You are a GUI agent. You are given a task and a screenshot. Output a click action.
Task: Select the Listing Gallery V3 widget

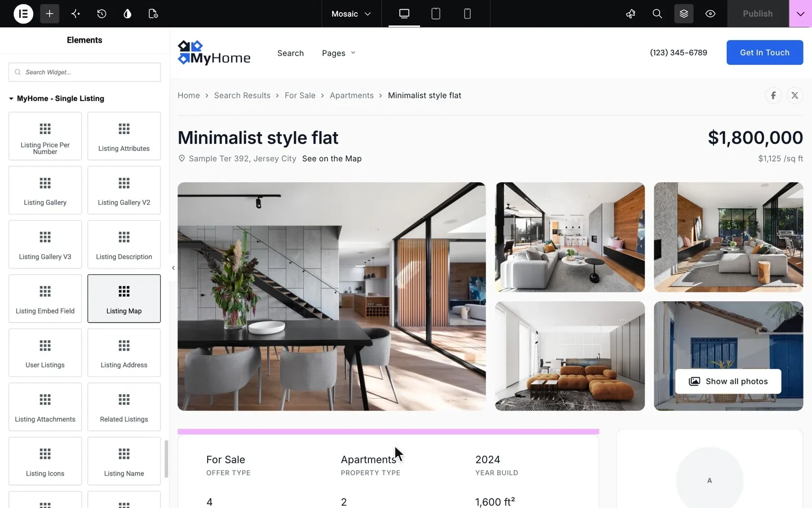coord(45,244)
